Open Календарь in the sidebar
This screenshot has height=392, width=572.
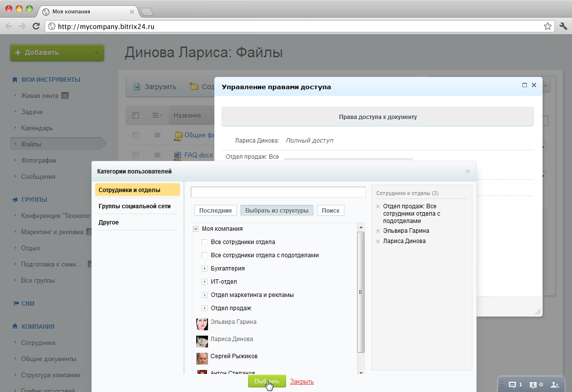click(37, 128)
